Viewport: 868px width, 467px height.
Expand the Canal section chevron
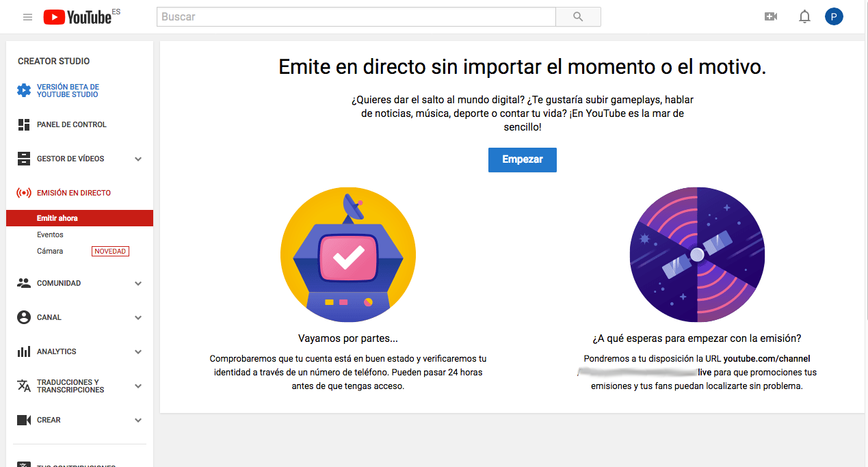click(x=138, y=317)
